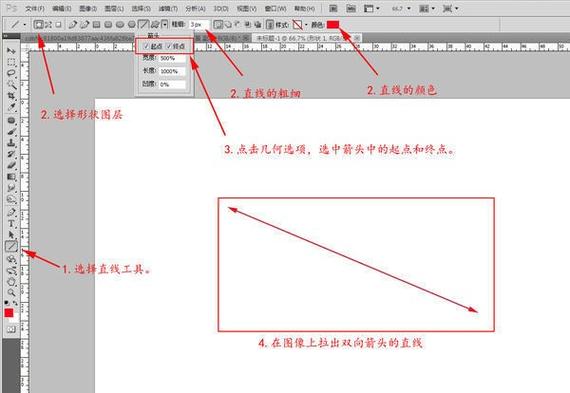Image resolution: width=570 pixels, height=393 pixels.
Task: Choose the Rectangle shape in options bar
Action: click(96, 24)
